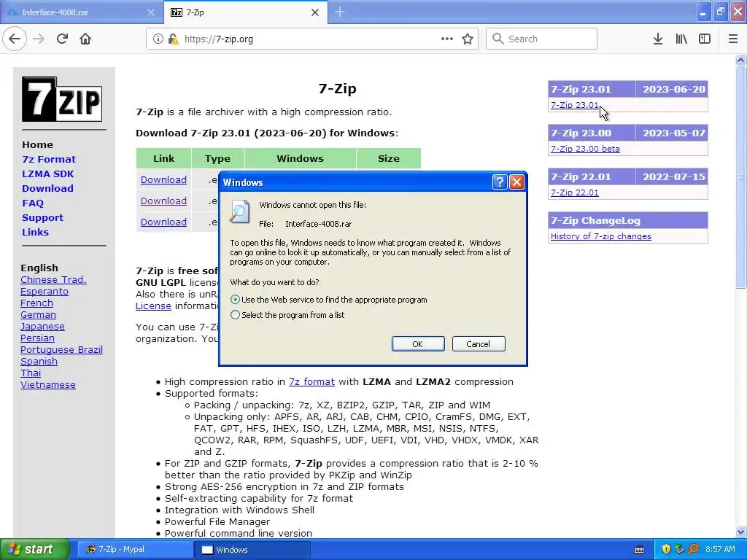Toggle the sidebar view icon
Viewport: 747px width, 560px height.
tap(705, 39)
